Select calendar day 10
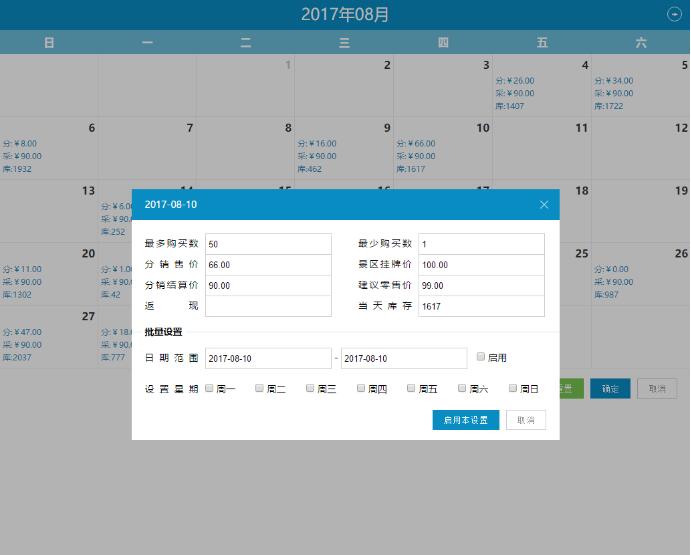This screenshot has height=555, width=691. (x=442, y=148)
